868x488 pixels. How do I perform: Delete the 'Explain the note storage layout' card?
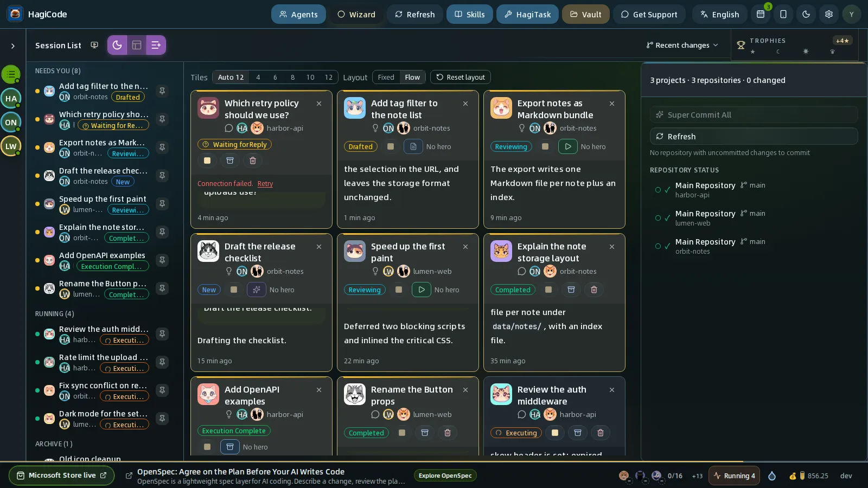[594, 290]
